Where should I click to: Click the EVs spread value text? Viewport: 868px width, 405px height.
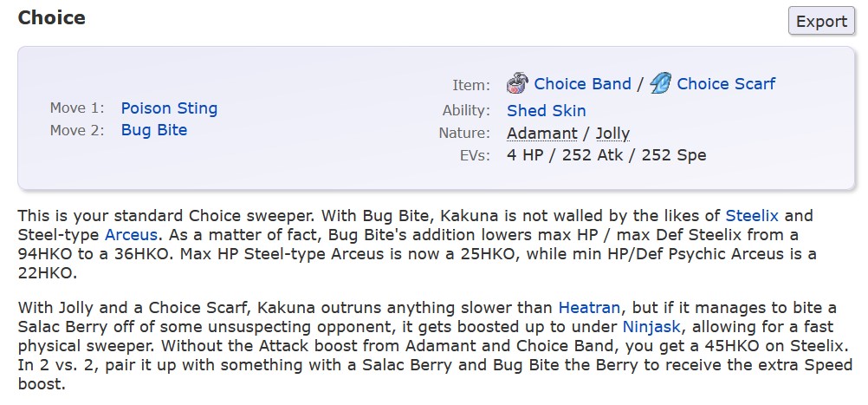pyautogui.click(x=606, y=155)
